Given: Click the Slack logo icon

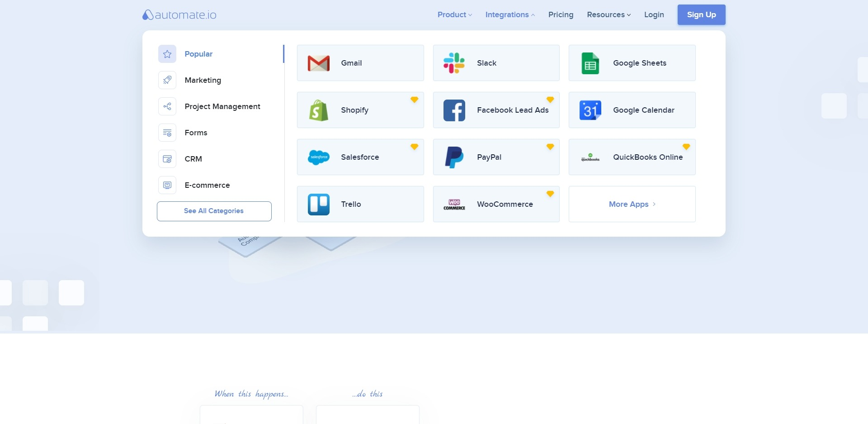Looking at the screenshot, I should (454, 63).
